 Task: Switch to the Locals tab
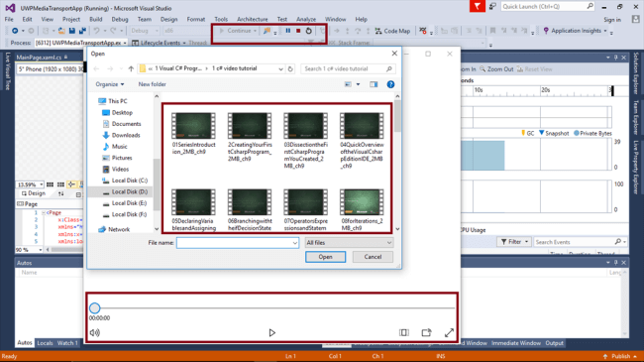pyautogui.click(x=45, y=343)
